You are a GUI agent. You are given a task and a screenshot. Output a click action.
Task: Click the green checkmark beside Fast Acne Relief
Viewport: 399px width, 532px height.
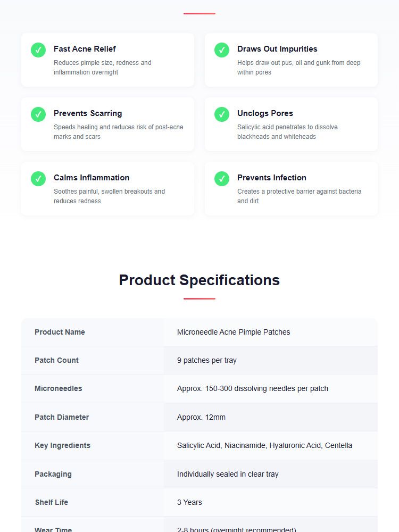[x=38, y=50]
